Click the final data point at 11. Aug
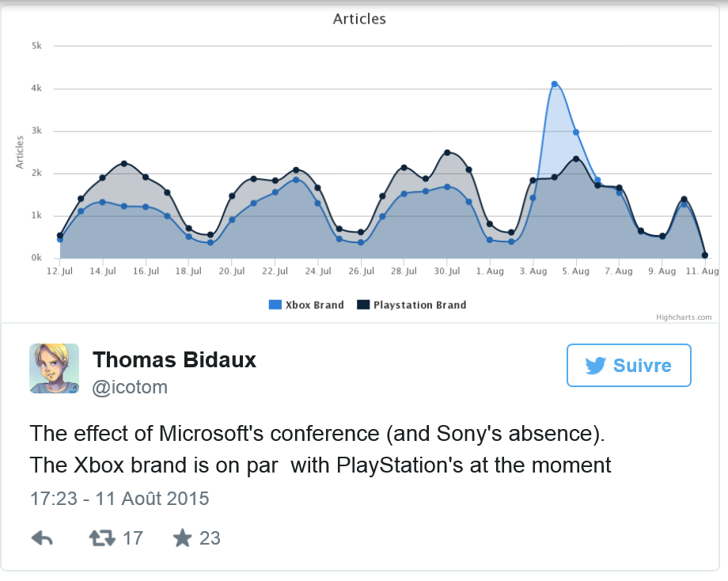Screen dimensions: 728x581 point(705,256)
